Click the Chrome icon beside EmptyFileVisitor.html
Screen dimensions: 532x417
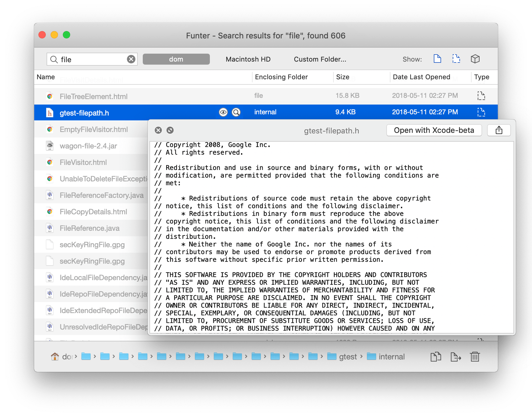pyautogui.click(x=50, y=129)
